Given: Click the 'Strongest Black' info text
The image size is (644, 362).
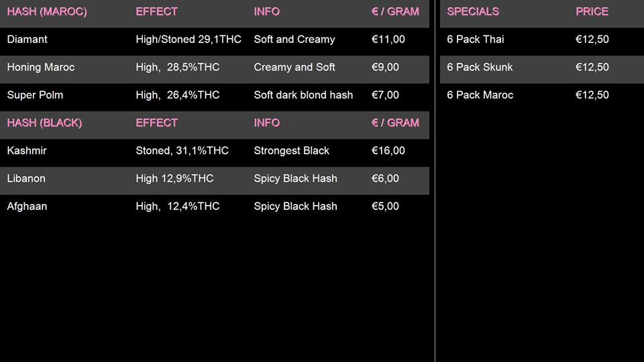Looking at the screenshot, I should pos(292,151).
